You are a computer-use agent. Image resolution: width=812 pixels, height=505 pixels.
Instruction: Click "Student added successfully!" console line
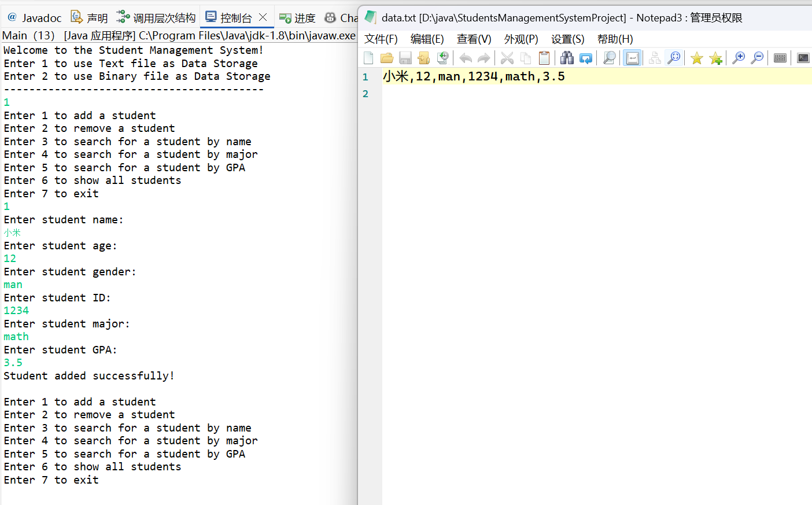(x=89, y=376)
